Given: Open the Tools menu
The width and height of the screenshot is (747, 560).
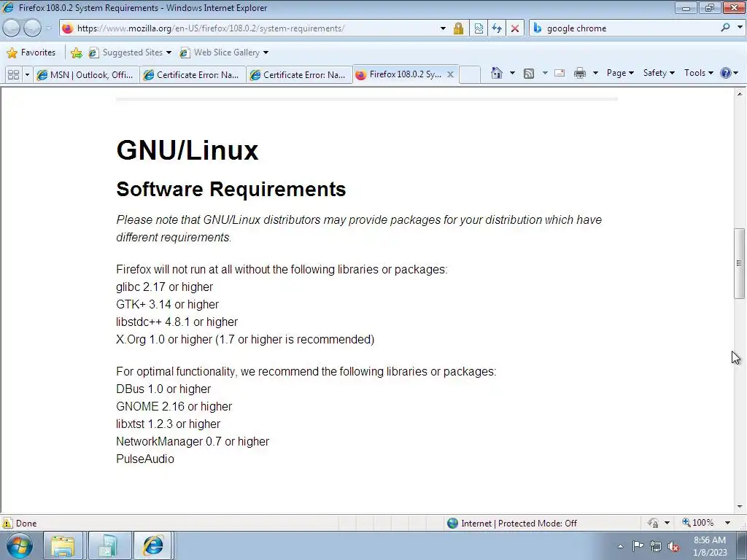Looking at the screenshot, I should pos(698,73).
